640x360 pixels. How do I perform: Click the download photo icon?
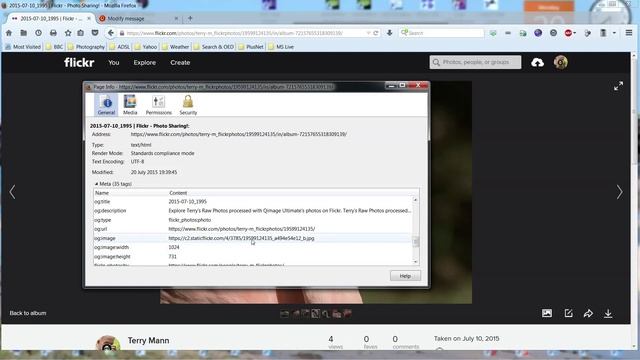[x=608, y=313]
